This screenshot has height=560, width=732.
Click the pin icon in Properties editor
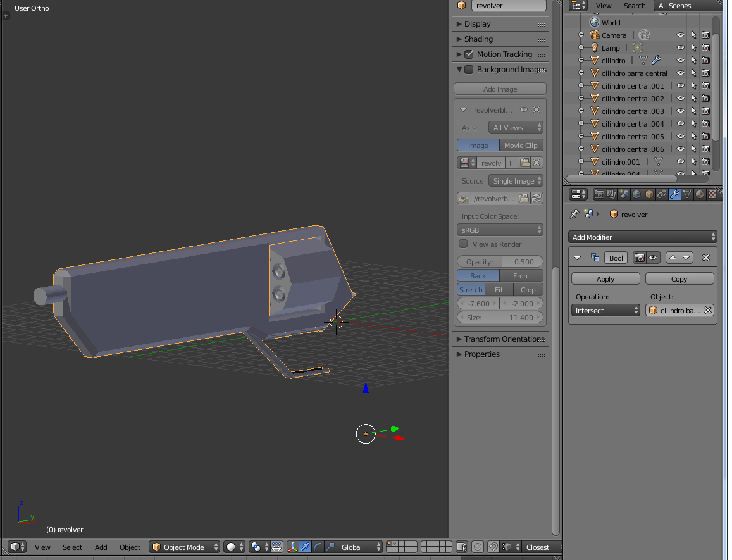click(574, 214)
